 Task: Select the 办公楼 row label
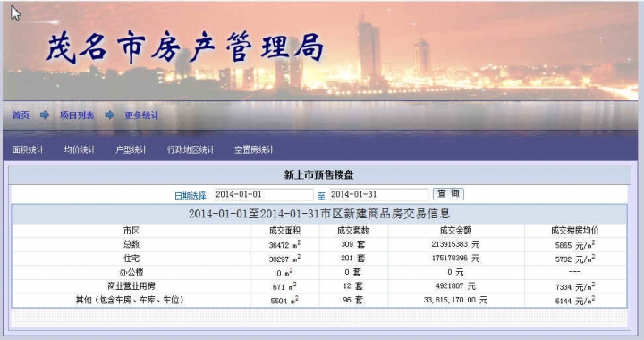coord(131,272)
